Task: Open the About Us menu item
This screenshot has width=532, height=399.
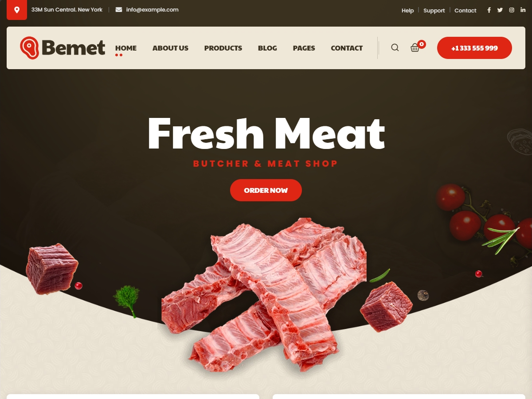Action: pos(170,48)
